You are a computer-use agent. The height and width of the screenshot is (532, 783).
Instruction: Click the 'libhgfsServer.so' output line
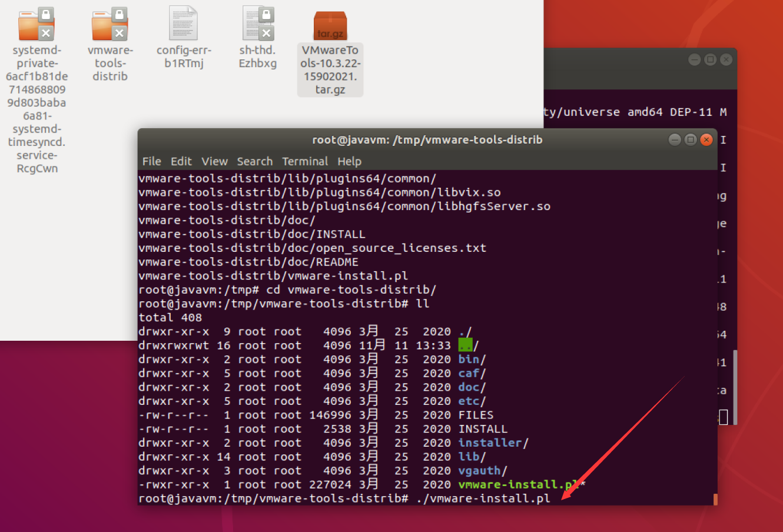[x=344, y=206]
